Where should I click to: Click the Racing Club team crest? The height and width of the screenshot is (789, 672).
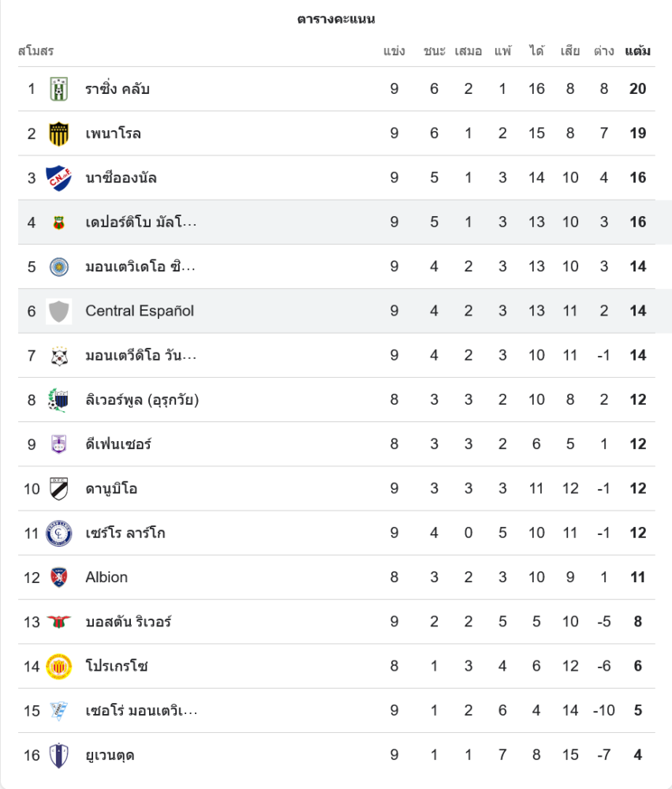click(x=58, y=89)
